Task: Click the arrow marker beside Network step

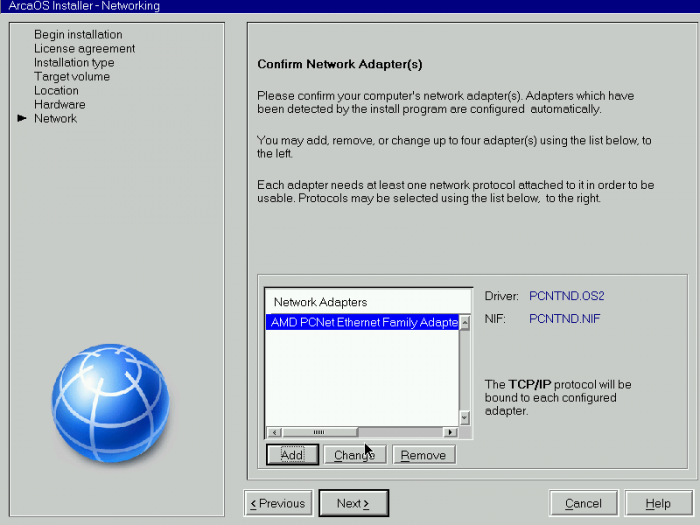Action: pyautogui.click(x=22, y=119)
